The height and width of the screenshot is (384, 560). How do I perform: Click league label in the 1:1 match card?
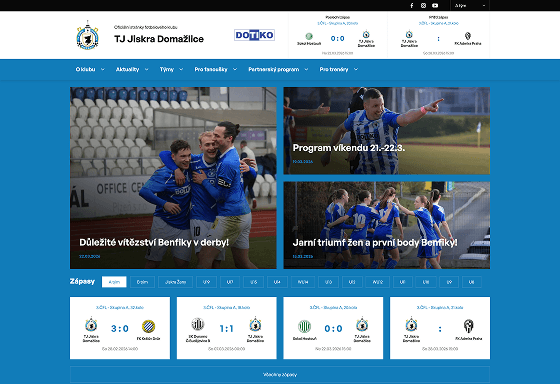coord(227,307)
